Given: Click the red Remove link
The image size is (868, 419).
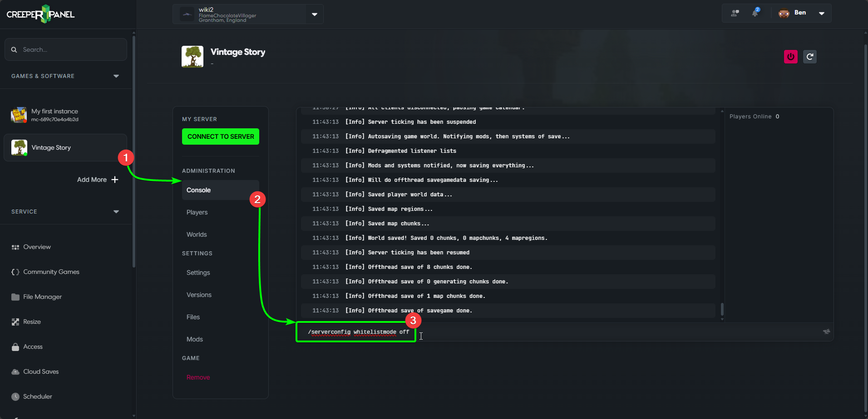Looking at the screenshot, I should point(198,377).
